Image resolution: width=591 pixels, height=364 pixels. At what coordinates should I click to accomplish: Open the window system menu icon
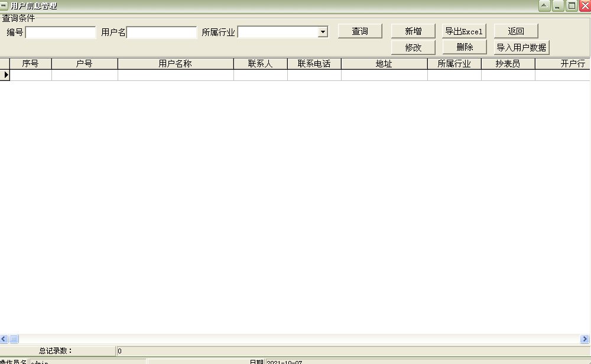(x=4, y=6)
